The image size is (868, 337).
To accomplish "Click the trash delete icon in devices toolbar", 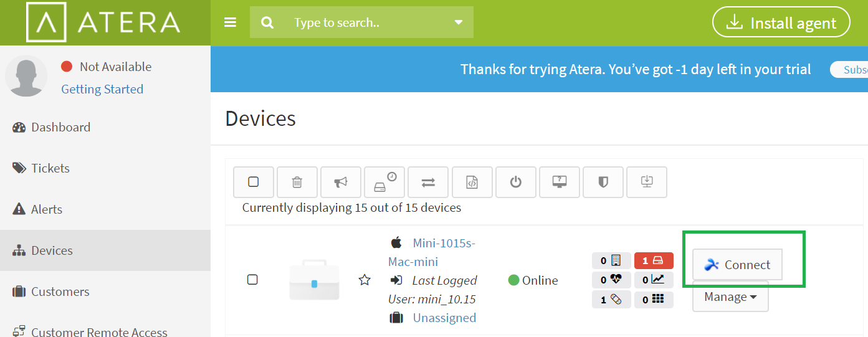I will (x=297, y=182).
